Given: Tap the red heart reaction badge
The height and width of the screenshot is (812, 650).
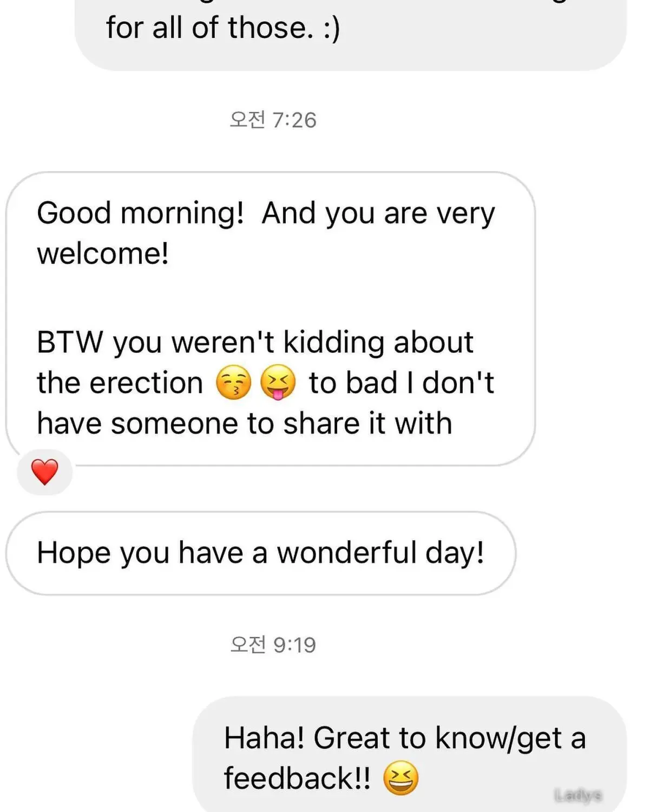Looking at the screenshot, I should point(45,472).
